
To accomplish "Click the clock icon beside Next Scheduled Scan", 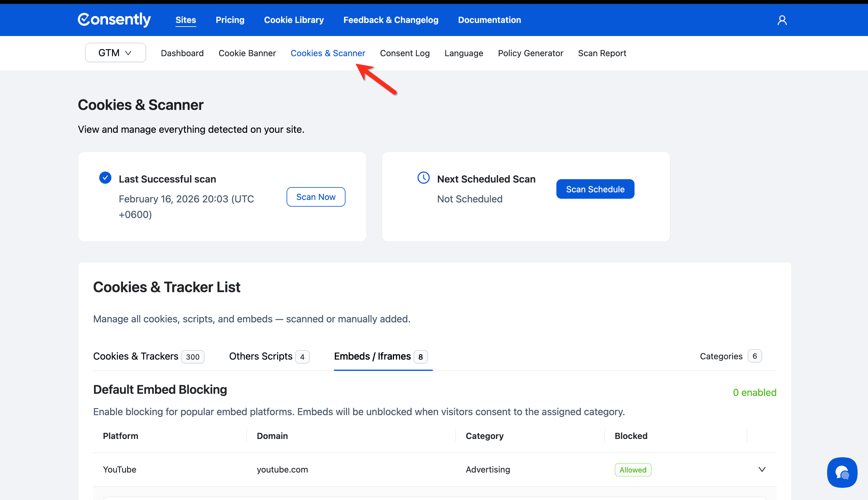I will (423, 178).
